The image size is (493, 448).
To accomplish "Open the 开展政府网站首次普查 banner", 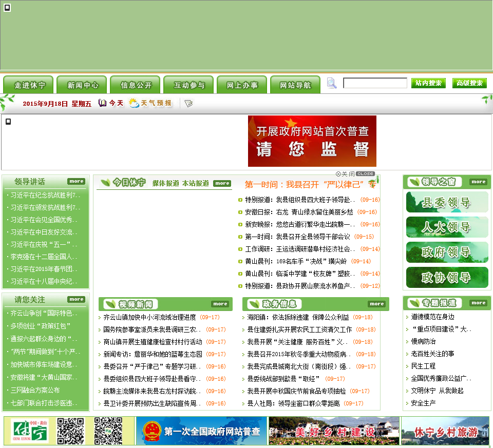I will pos(312,141).
